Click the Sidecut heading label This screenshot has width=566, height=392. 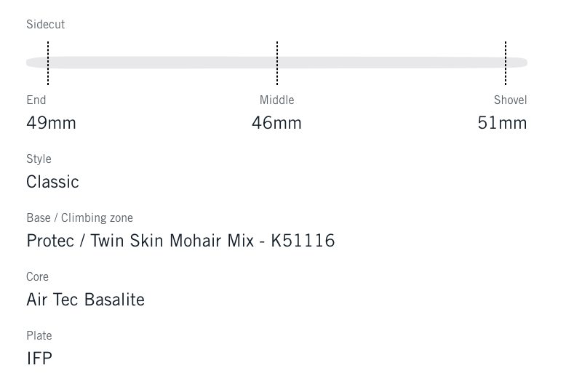[45, 25]
